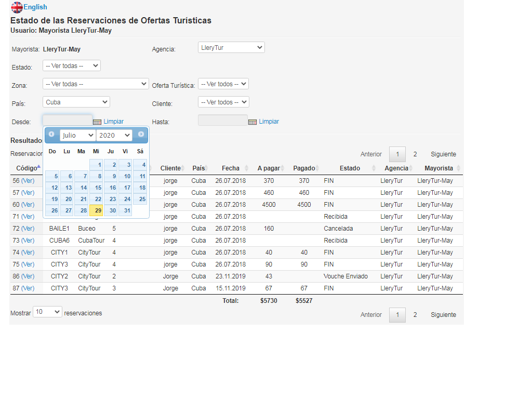532x399 pixels.
Task: Click Siguiente in top pagination
Action: click(444, 154)
